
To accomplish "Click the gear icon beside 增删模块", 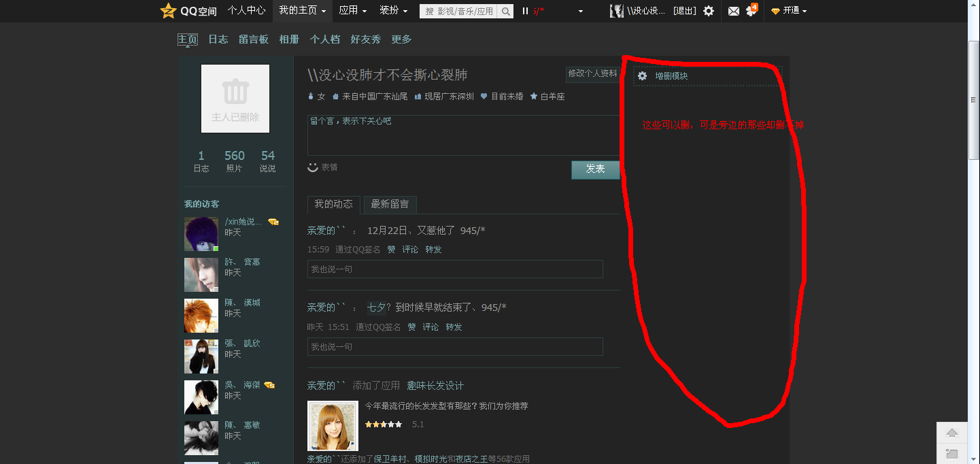I will click(642, 76).
